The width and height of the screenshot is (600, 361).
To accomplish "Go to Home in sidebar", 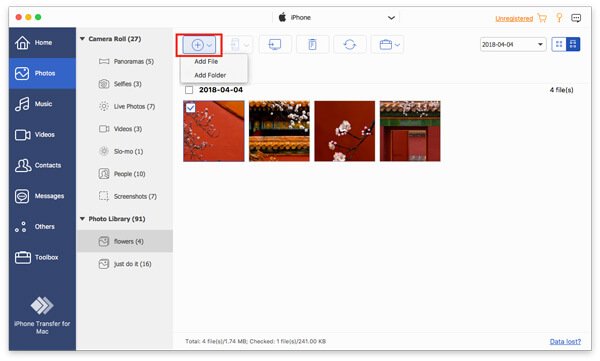I will tap(42, 42).
